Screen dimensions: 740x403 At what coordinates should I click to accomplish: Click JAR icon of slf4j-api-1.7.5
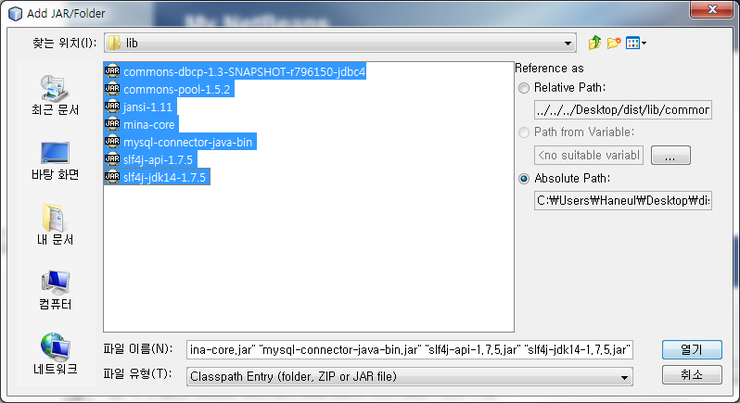112,160
